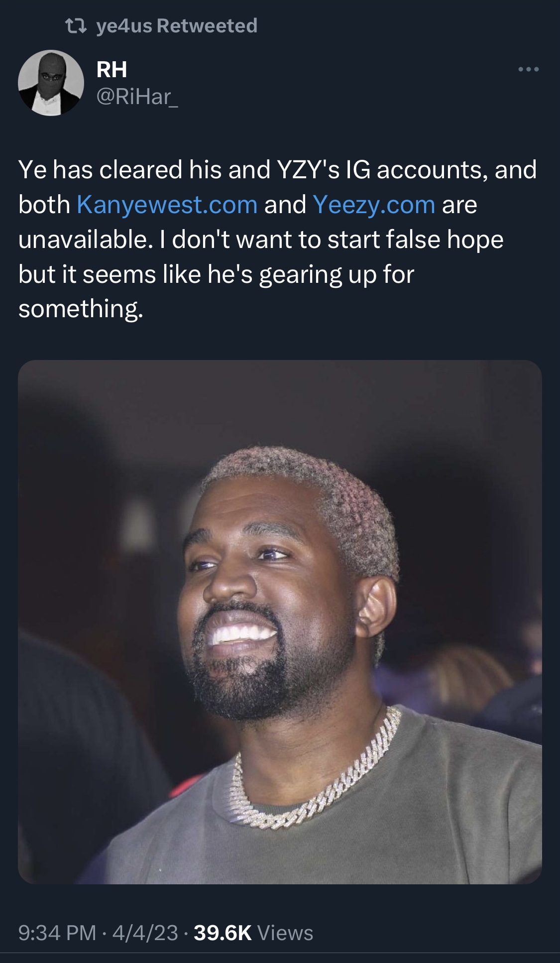This screenshot has height=963, width=560.
Task: Tap the retweet icon beside ye4us Retweeted
Action: (x=76, y=26)
